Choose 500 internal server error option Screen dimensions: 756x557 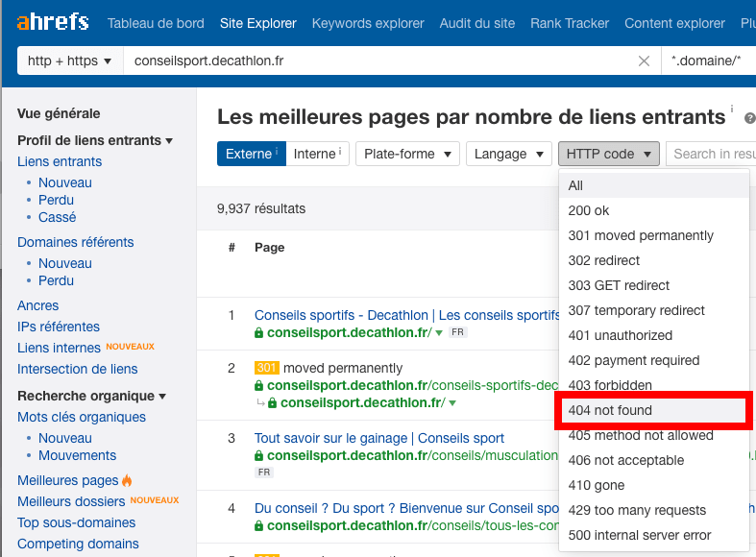coord(654,536)
